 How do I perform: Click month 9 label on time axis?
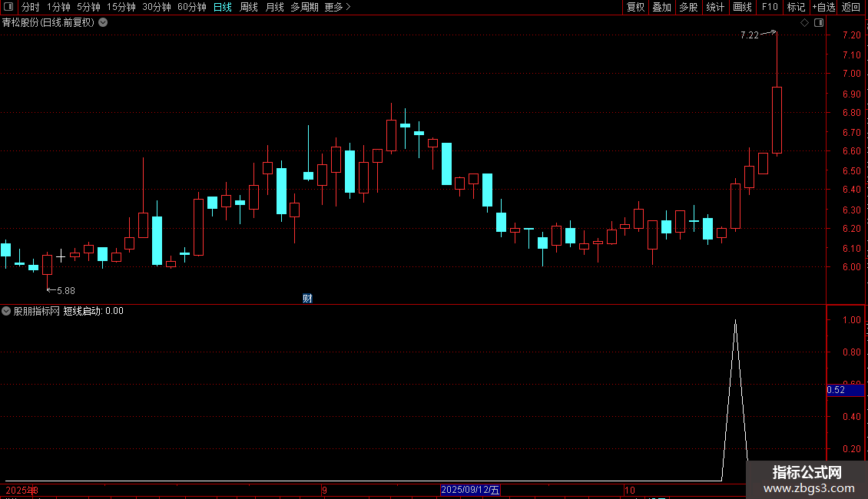click(324, 490)
